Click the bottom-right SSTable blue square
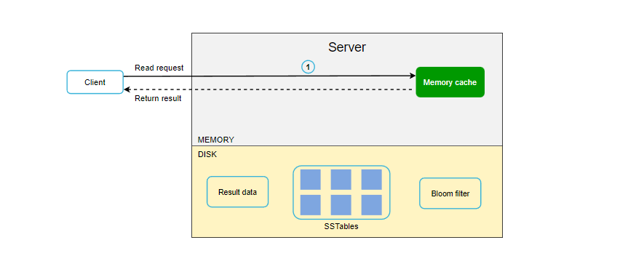This screenshot has height=264, width=644. (x=371, y=205)
